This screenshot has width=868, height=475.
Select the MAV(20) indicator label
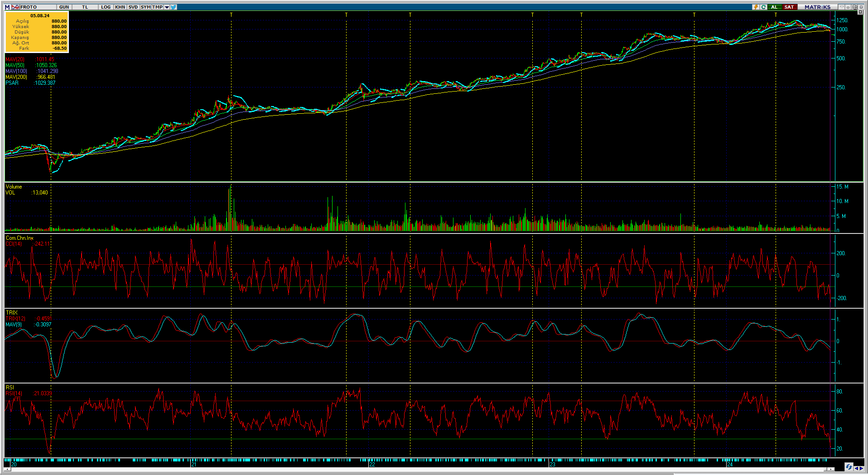tap(15, 59)
